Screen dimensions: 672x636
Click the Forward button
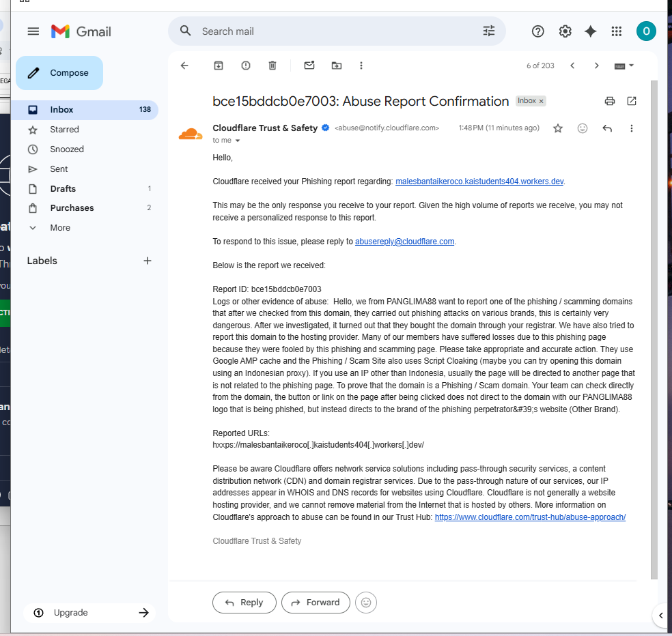[x=316, y=603]
